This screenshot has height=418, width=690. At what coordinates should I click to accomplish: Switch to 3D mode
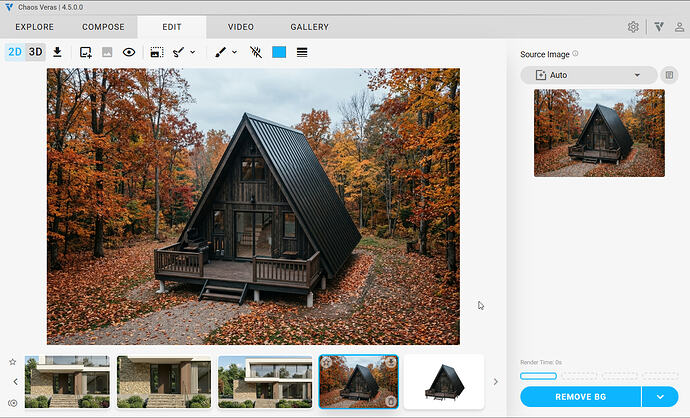point(36,52)
